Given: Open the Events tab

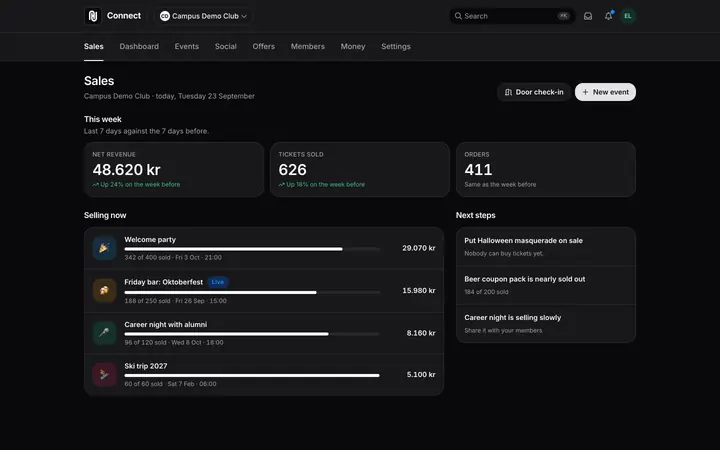Looking at the screenshot, I should (186, 46).
